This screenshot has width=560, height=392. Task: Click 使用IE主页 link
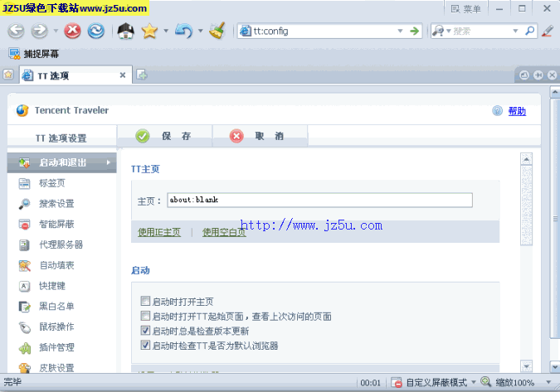pyautogui.click(x=159, y=232)
